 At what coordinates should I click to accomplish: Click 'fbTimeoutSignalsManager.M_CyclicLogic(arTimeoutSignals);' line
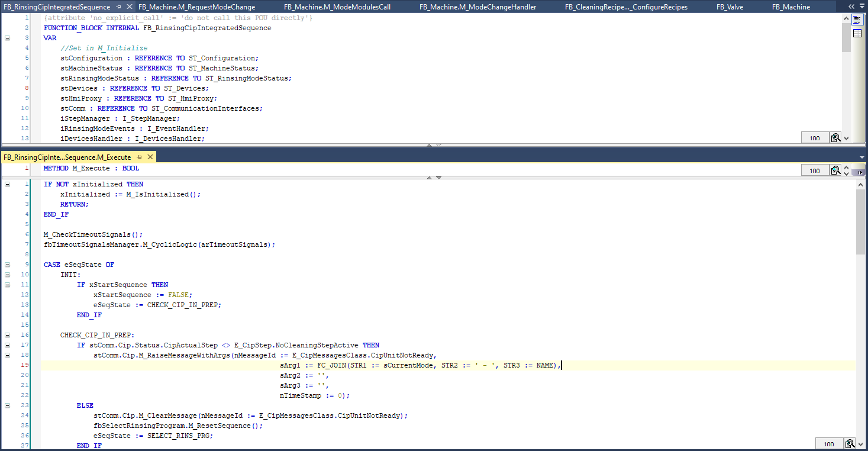(160, 244)
